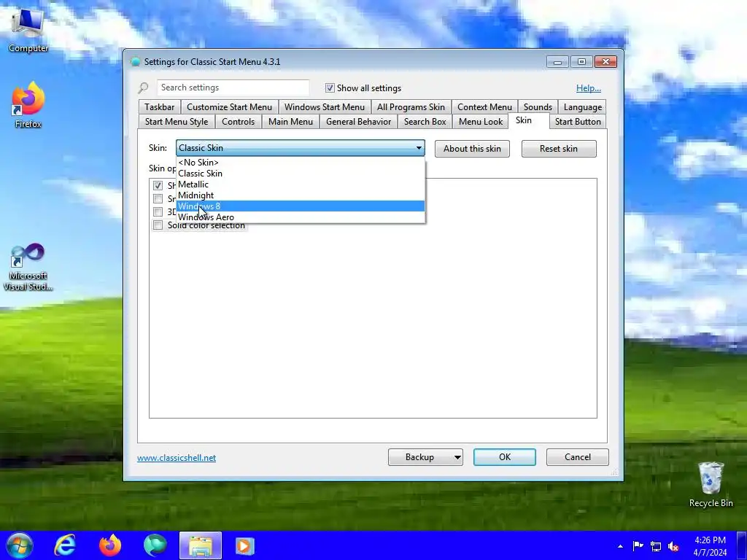747x560 pixels.
Task: Open the File Explorer taskbar button
Action: click(x=201, y=545)
